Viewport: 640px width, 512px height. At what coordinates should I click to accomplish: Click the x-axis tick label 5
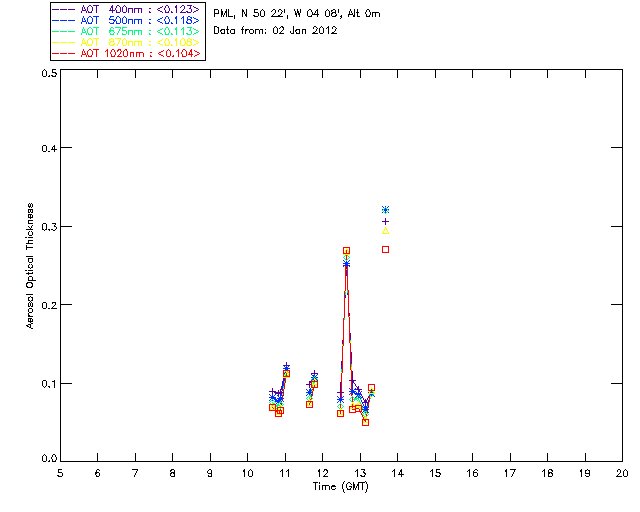[x=60, y=473]
